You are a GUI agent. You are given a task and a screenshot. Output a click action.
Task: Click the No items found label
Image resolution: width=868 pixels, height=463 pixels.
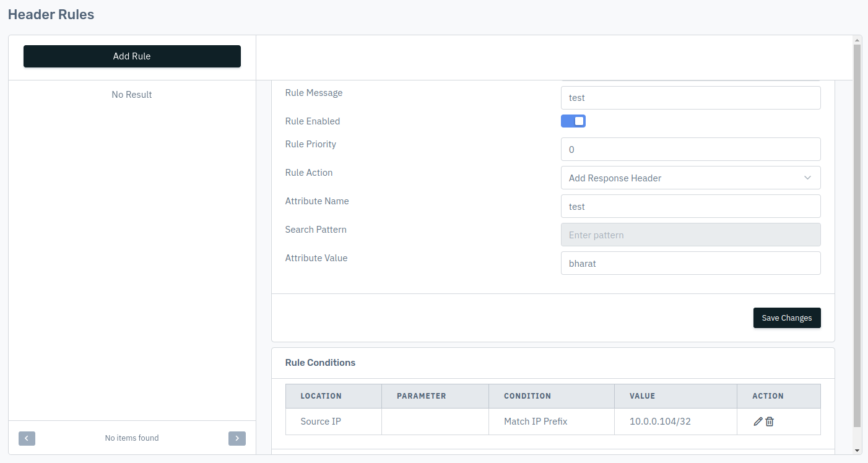(132, 438)
